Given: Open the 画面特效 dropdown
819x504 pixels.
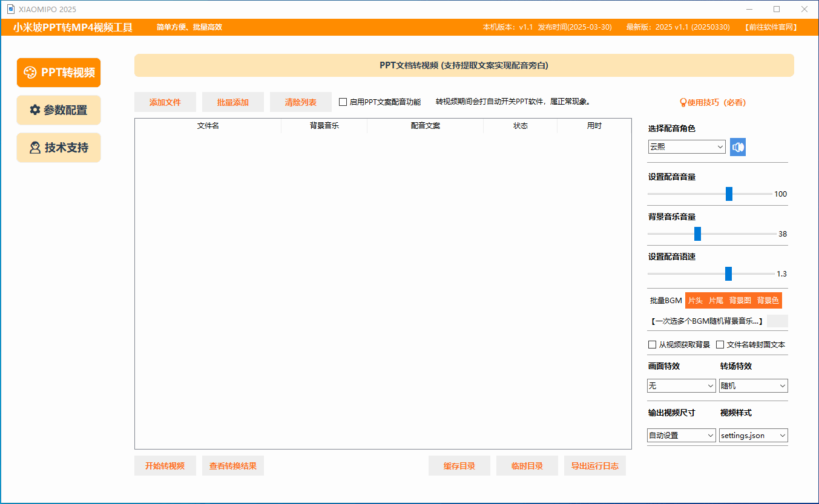Looking at the screenshot, I should click(x=682, y=385).
